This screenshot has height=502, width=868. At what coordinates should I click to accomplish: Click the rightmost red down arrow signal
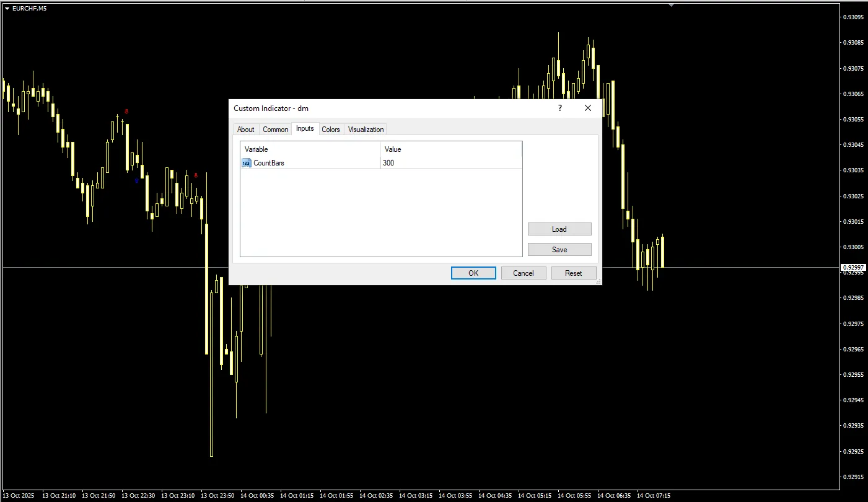196,175
